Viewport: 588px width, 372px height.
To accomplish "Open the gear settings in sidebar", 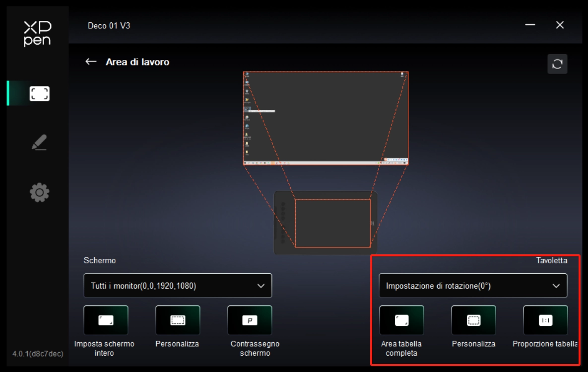I will coord(39,192).
